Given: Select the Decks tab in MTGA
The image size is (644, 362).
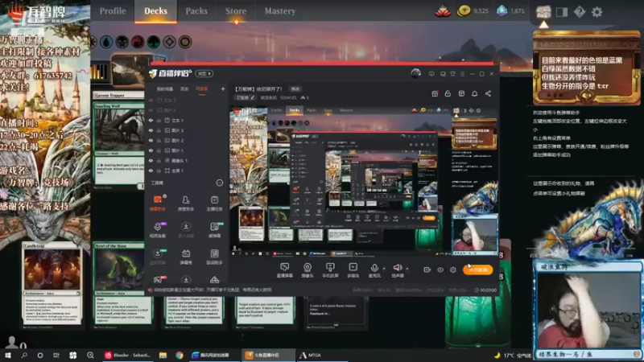Looking at the screenshot, I should [x=155, y=11].
